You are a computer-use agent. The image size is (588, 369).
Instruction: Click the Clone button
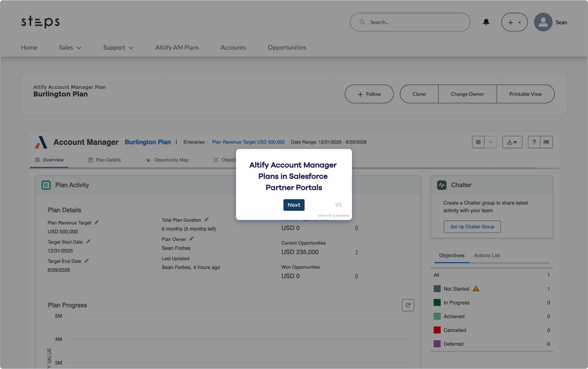tap(419, 94)
